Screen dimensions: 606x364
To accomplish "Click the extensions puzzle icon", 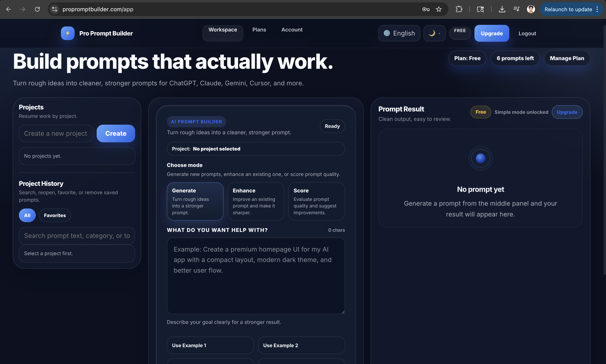I will pyautogui.click(x=459, y=9).
